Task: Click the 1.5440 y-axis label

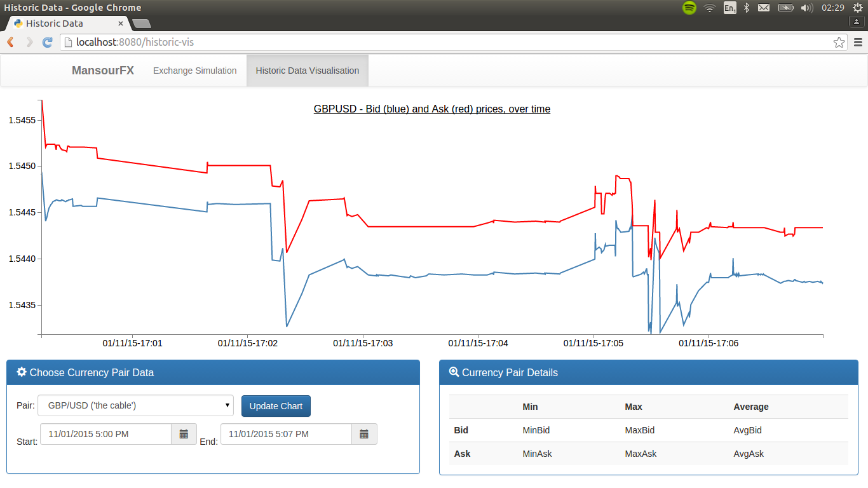Action: point(22,259)
